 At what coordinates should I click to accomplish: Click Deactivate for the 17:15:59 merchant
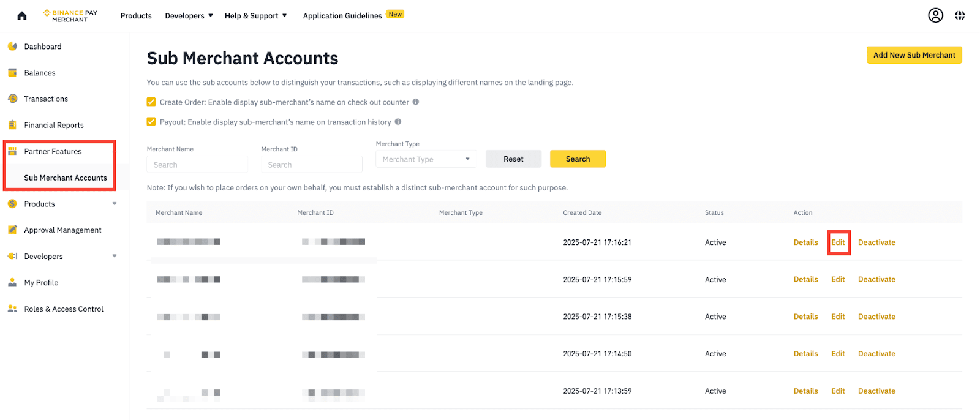pos(876,280)
